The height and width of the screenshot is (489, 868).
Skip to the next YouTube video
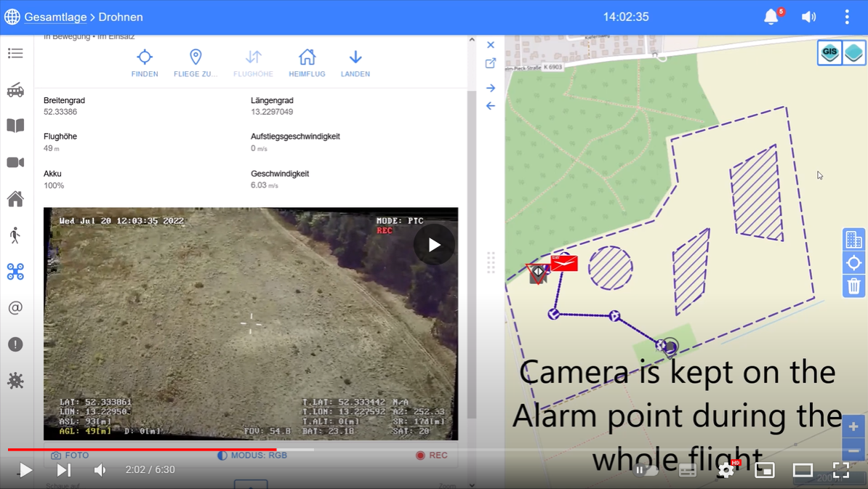[64, 470]
